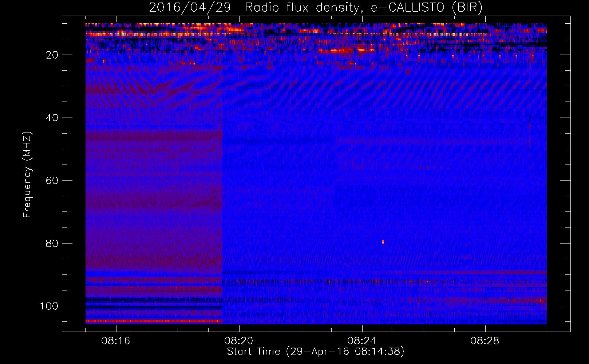The image size is (589, 364).
Task: Select the 'Frequency (MHZ)' axis label
Action: [x=27, y=175]
